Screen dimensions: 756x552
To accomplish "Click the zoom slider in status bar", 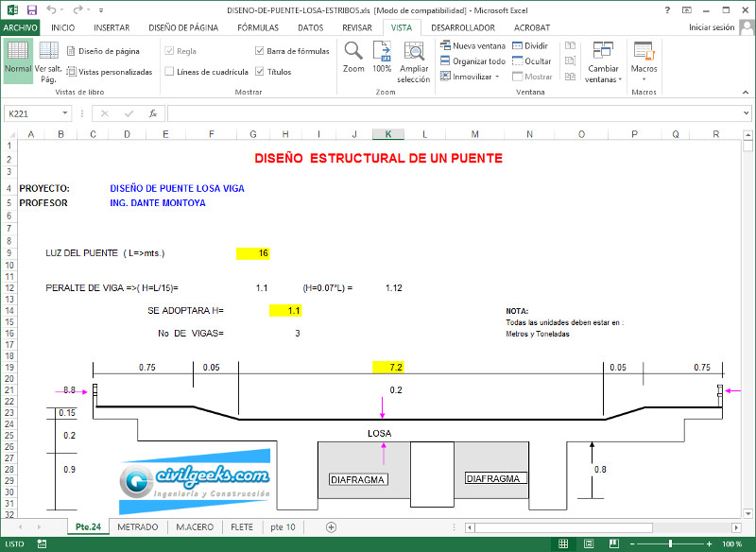I will 670,544.
